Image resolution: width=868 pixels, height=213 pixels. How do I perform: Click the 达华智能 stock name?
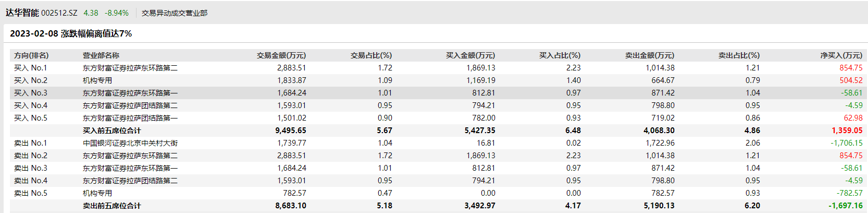click(22, 13)
